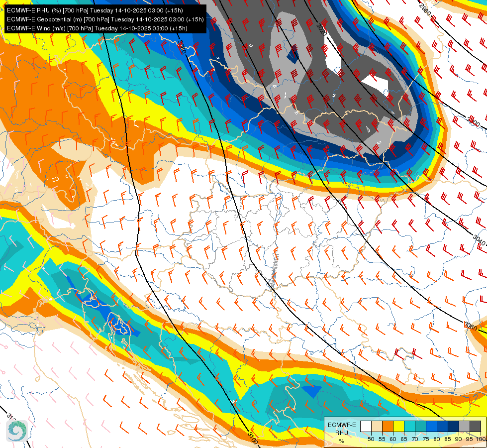Image resolution: width=487 pixels, height=448 pixels.
Task: Click legend tick value 50
Action: point(371,439)
